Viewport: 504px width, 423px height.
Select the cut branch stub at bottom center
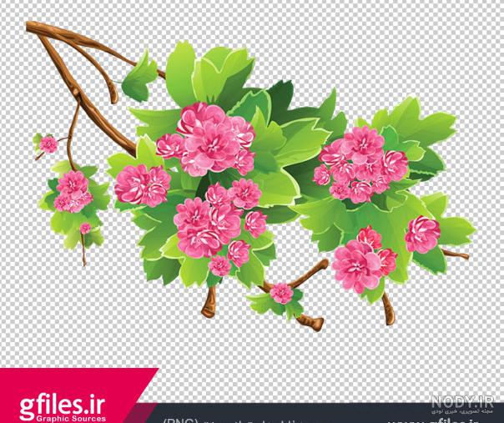click(x=209, y=304)
